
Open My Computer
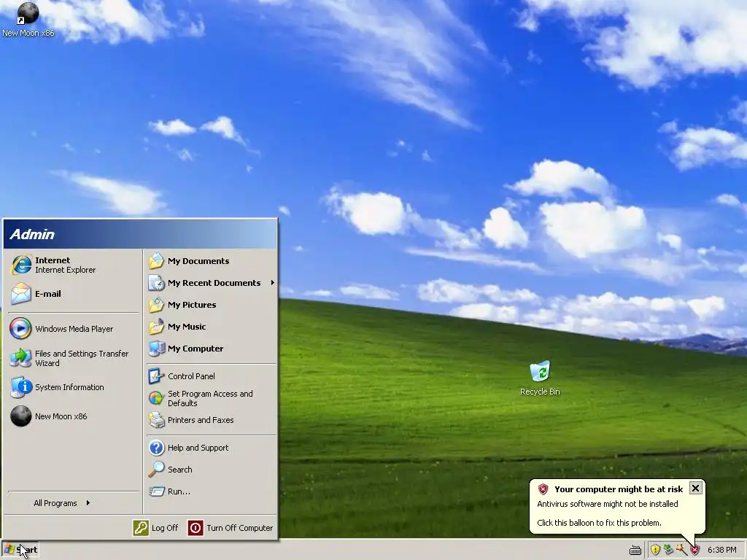point(212,349)
